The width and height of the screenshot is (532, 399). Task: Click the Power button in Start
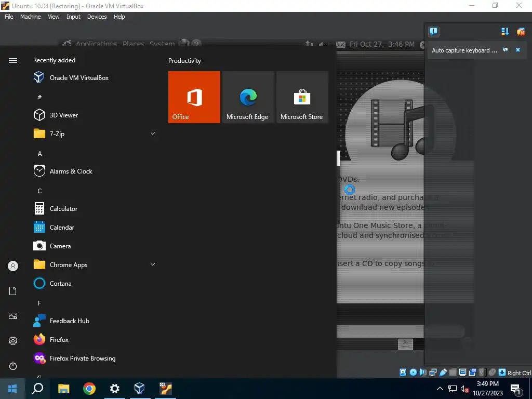13,366
